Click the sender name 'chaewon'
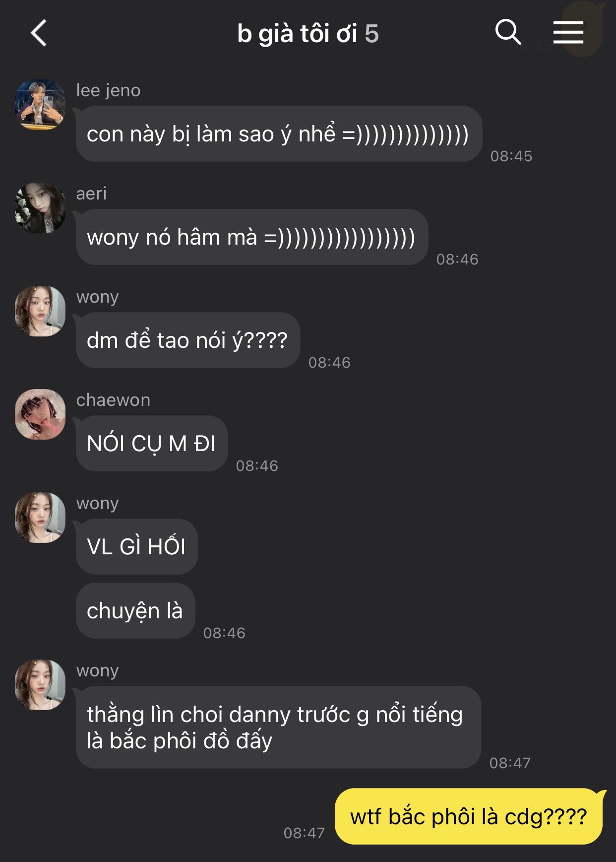616x862 pixels. pyautogui.click(x=113, y=400)
